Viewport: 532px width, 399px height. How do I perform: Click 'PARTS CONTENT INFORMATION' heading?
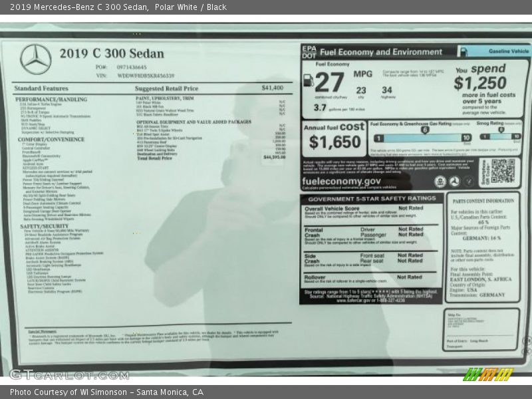[x=483, y=201]
